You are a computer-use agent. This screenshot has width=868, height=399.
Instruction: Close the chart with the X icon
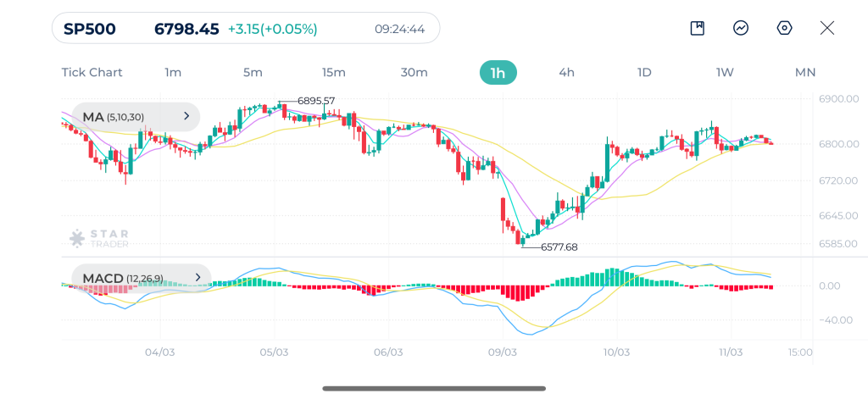[x=827, y=28]
